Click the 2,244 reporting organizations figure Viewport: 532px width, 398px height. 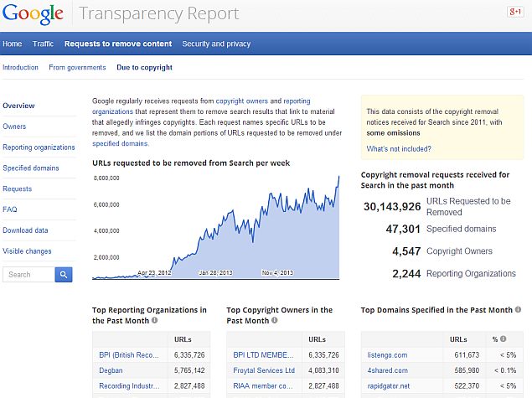(x=406, y=274)
